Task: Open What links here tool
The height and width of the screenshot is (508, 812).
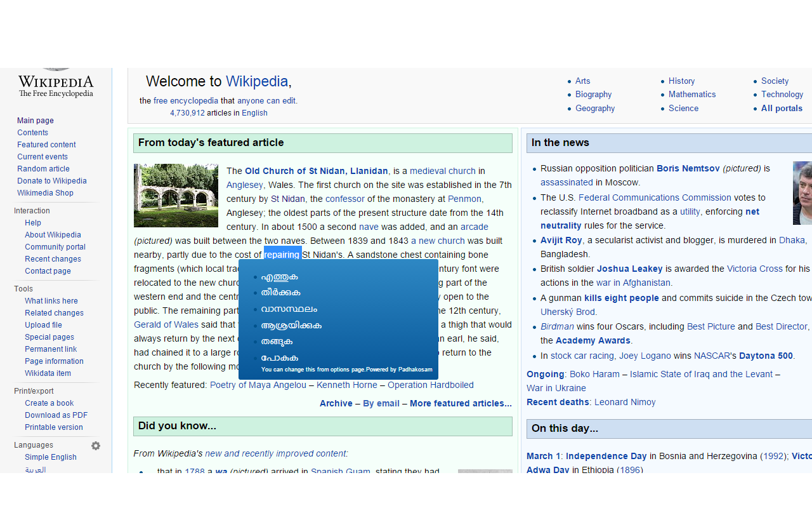Action: pyautogui.click(x=51, y=301)
